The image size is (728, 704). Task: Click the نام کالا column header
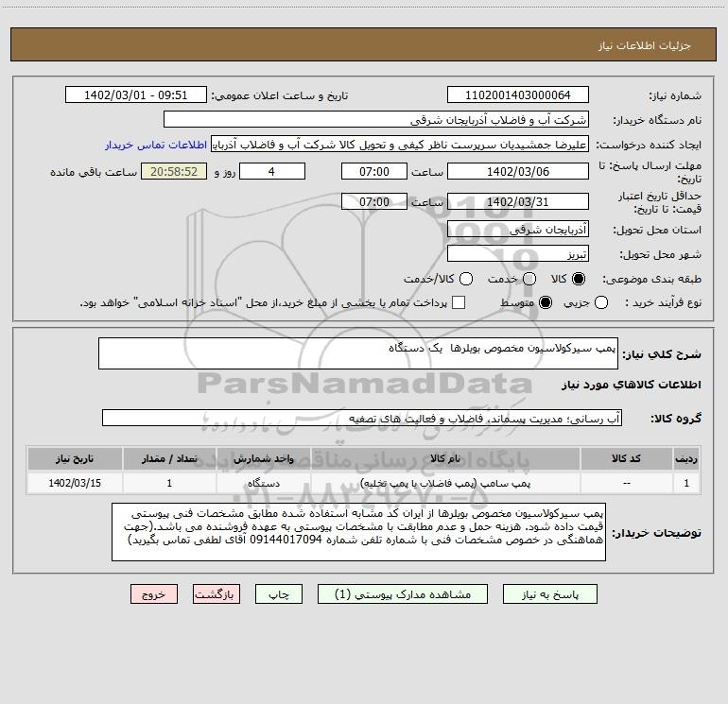[445, 458]
